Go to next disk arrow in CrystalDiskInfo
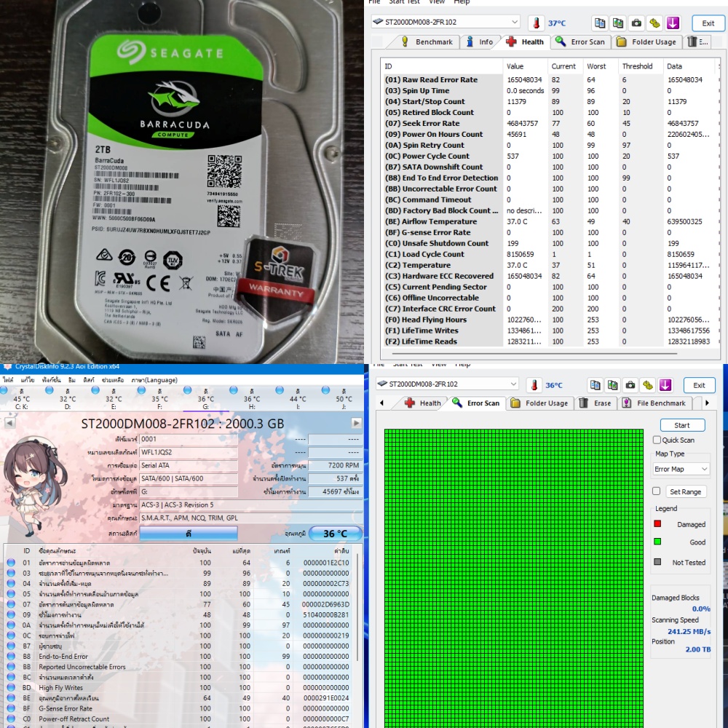The image size is (728, 728). point(356,423)
